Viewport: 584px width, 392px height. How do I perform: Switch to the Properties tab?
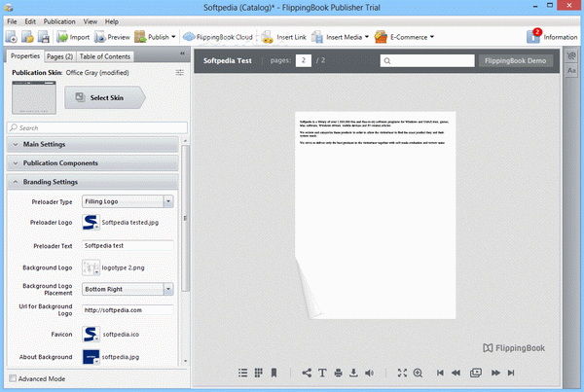point(25,56)
